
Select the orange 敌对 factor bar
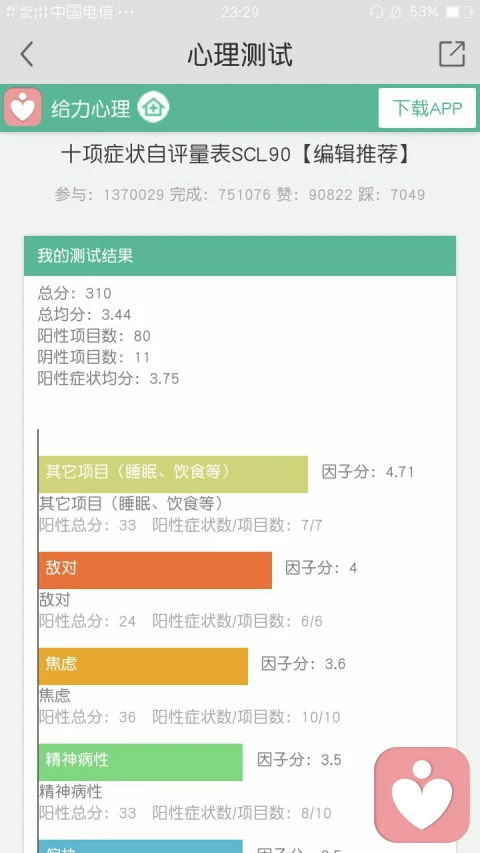(155, 570)
